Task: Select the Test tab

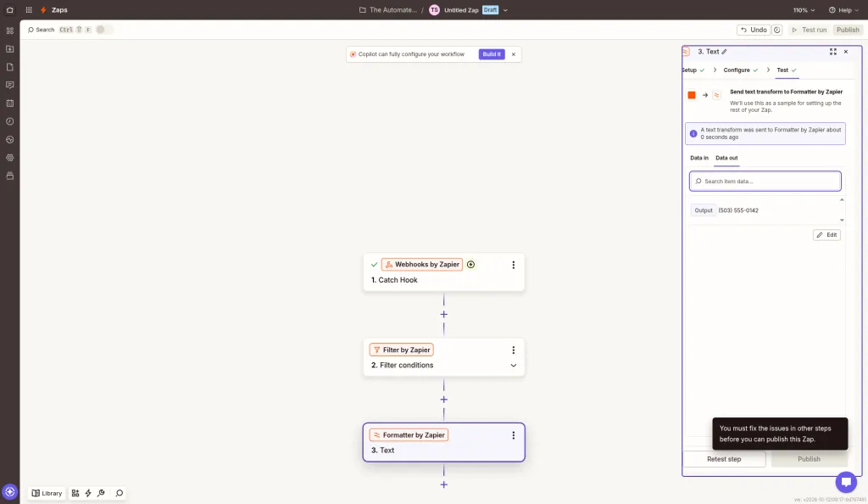Action: 786,70
